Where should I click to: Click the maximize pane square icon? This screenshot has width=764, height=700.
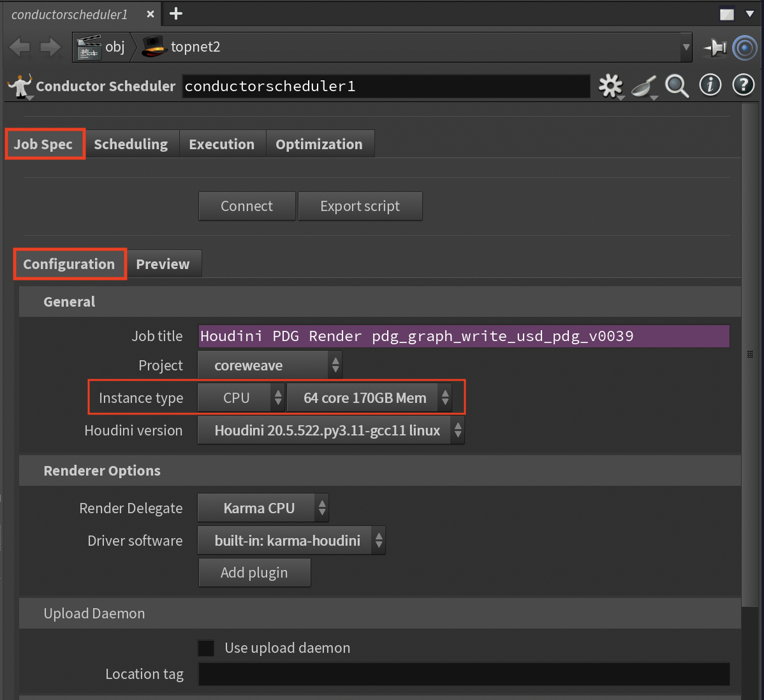coord(726,14)
